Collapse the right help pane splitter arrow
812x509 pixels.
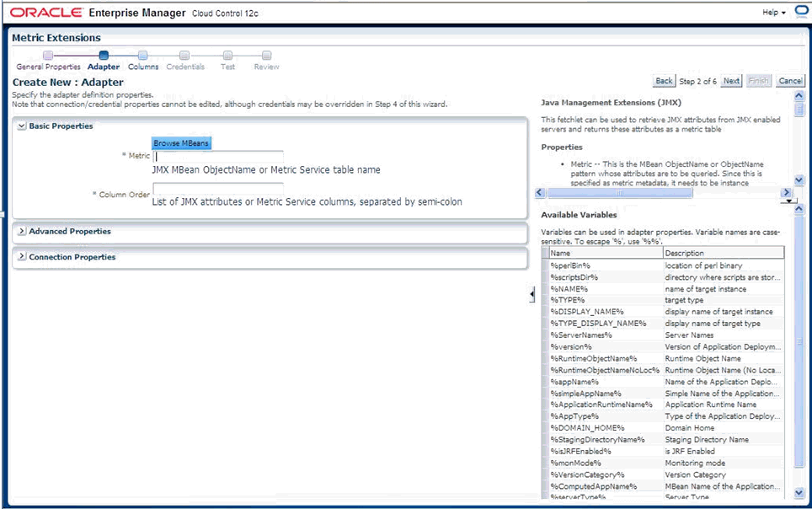point(532,294)
